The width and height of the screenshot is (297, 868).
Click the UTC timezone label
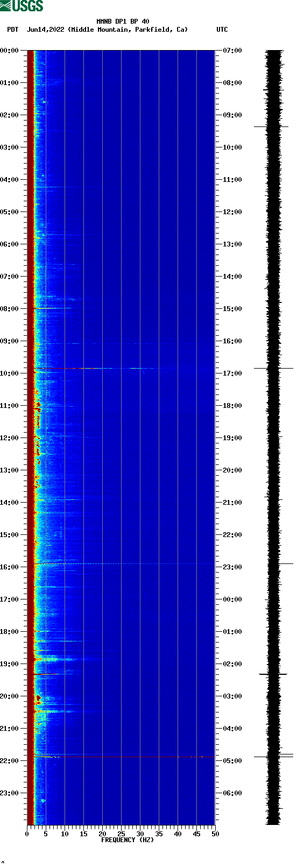(222, 30)
